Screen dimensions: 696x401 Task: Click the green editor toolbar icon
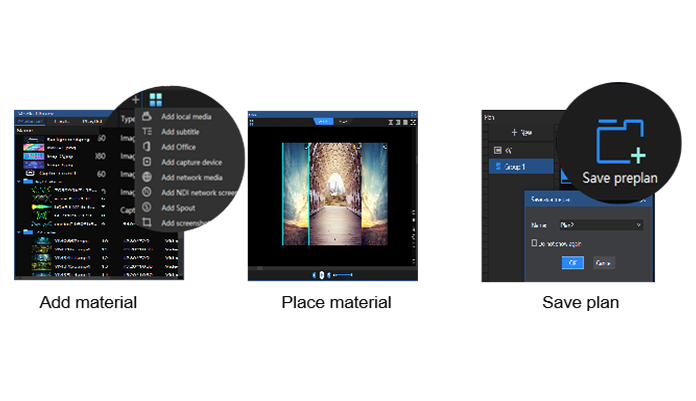(x=398, y=122)
